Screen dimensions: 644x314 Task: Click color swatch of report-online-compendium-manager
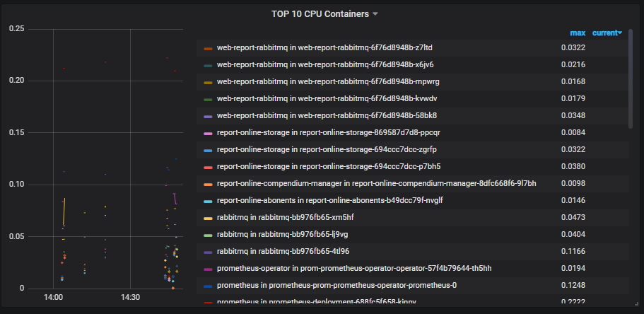click(x=208, y=184)
